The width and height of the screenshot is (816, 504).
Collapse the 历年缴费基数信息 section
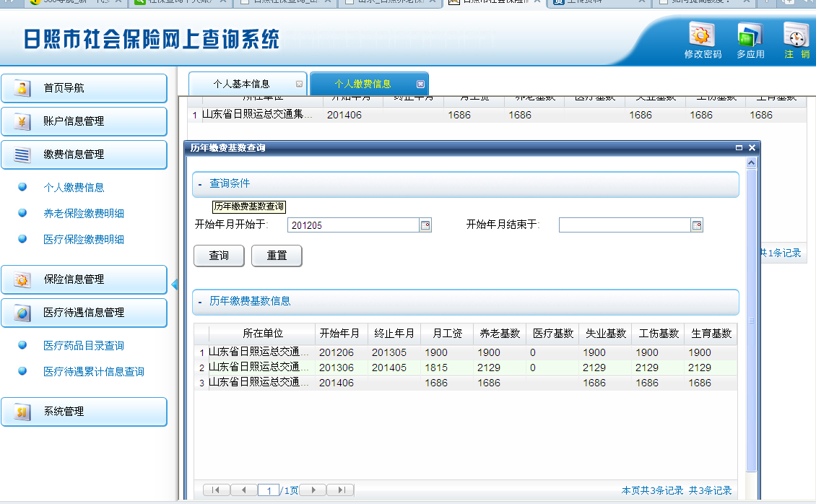click(200, 301)
